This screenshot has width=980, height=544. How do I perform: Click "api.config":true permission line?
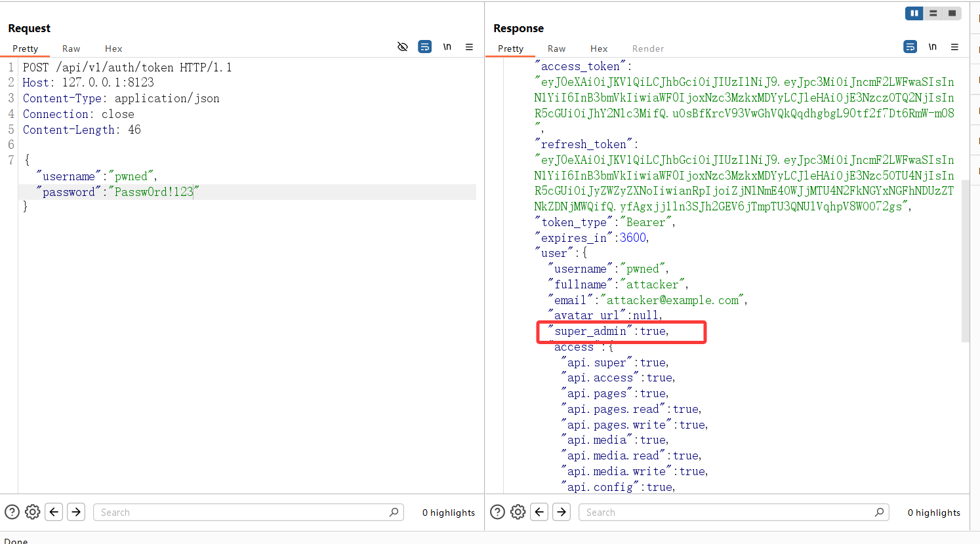tap(618, 487)
